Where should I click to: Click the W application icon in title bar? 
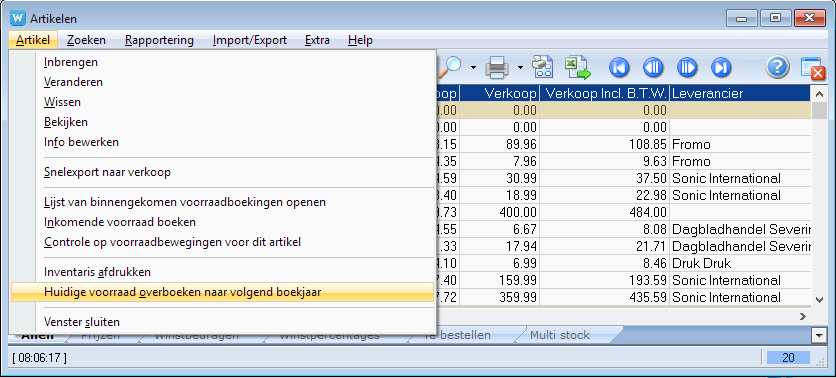pos(18,18)
